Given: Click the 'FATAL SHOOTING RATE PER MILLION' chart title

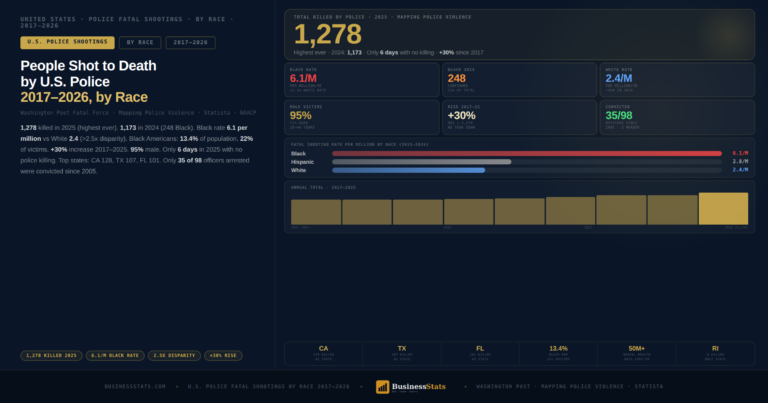Looking at the screenshot, I should (x=360, y=145).
